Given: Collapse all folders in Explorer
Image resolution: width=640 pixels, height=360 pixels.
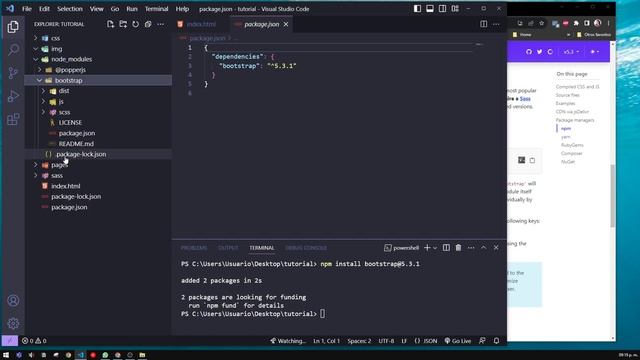Looking at the screenshot, I should point(148,24).
